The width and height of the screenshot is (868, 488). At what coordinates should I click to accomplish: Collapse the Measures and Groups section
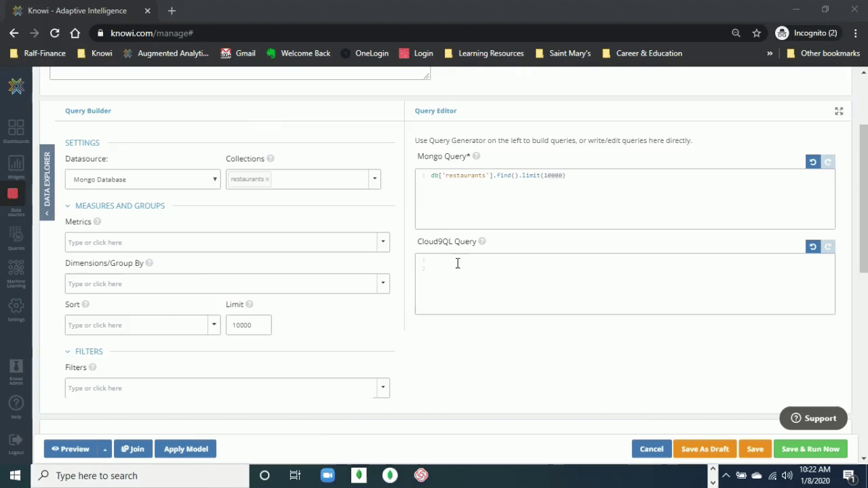point(68,206)
